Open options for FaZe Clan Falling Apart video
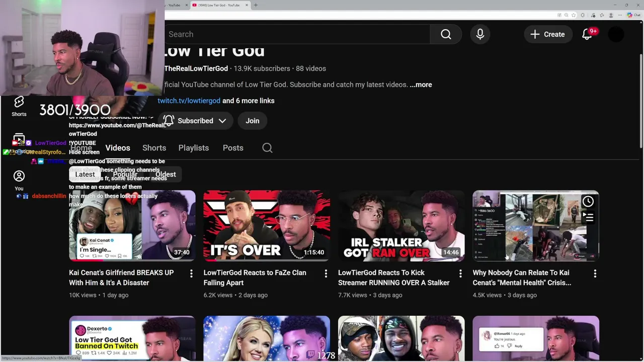Screen dimensions: 644x362 click(x=326, y=274)
